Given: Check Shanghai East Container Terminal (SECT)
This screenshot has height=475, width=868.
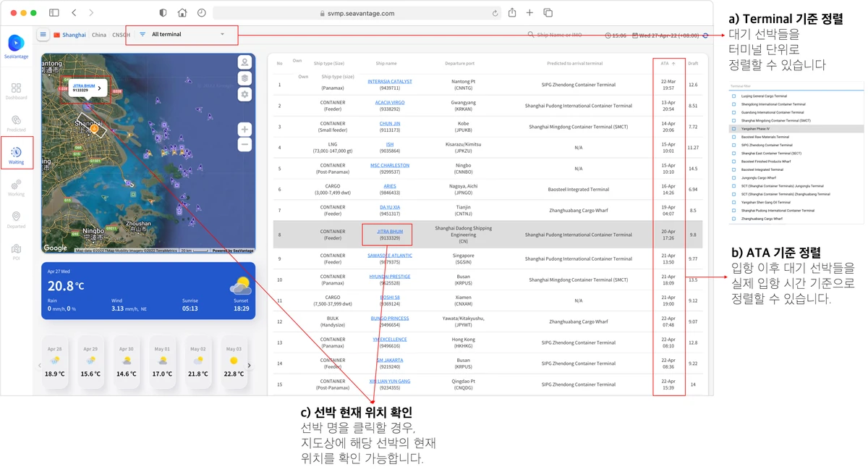Looking at the screenshot, I should click(734, 154).
